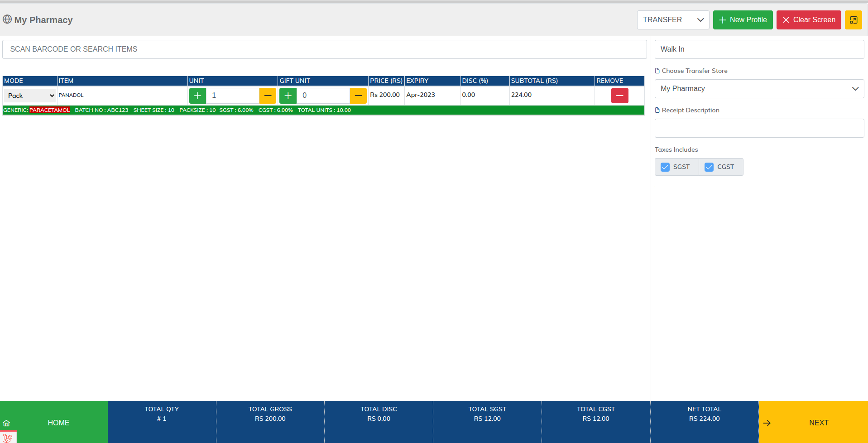The image size is (868, 443).
Task: Open the Pack mode dropdown
Action: click(30, 96)
